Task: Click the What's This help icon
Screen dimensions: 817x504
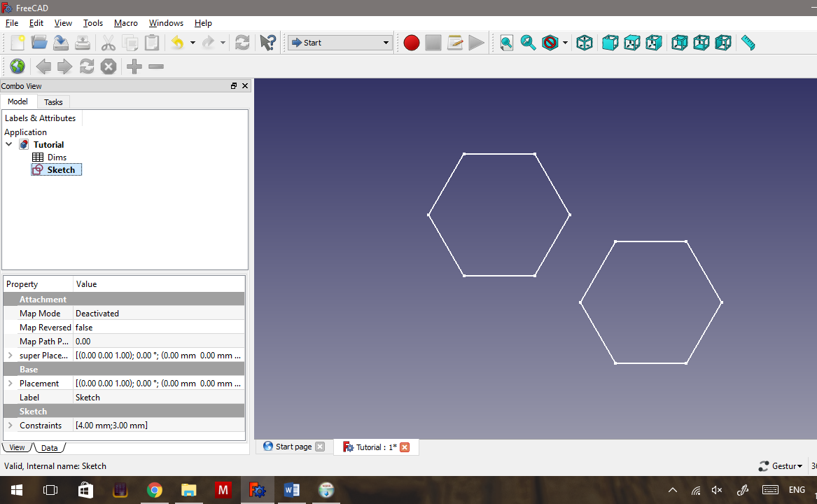Action: pos(267,43)
